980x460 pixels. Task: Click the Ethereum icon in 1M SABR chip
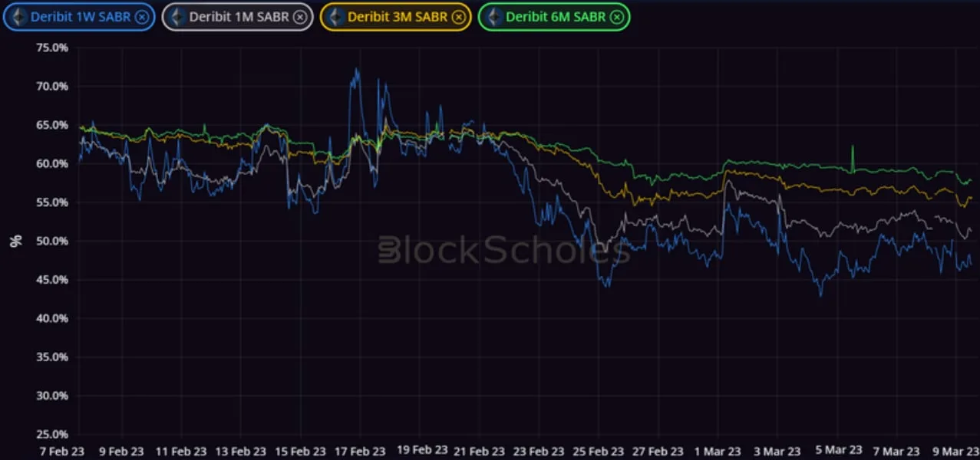(x=177, y=17)
